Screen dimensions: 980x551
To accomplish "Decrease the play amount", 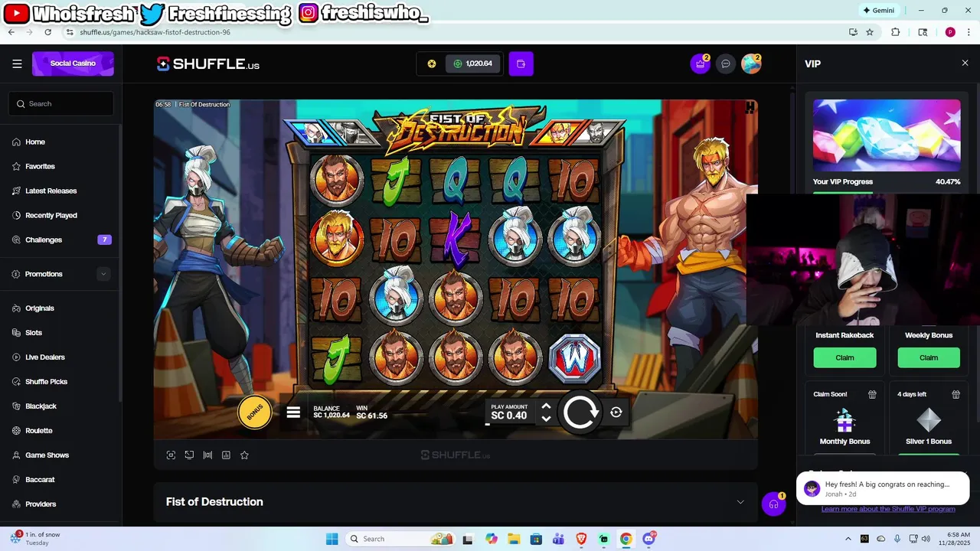I will tap(546, 419).
